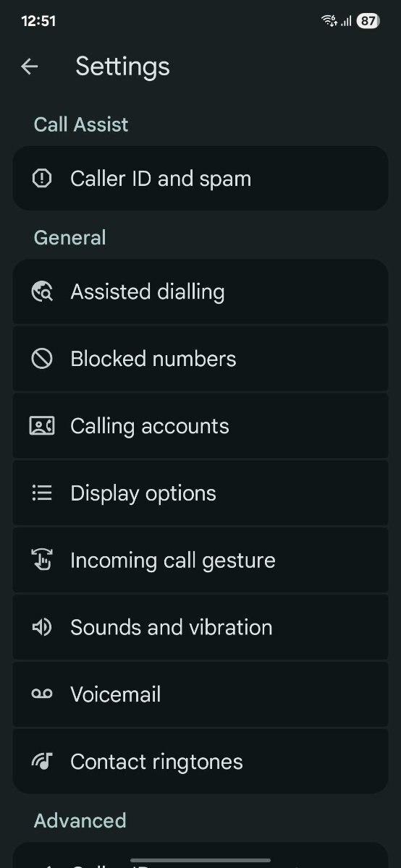The width and height of the screenshot is (401, 868).
Task: Select the Calling accounts option
Action: (x=200, y=426)
